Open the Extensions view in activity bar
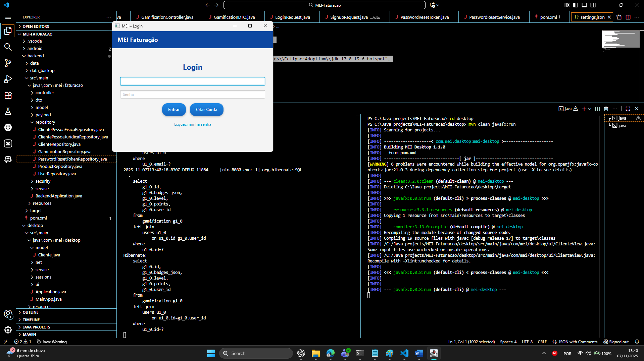 (8, 95)
